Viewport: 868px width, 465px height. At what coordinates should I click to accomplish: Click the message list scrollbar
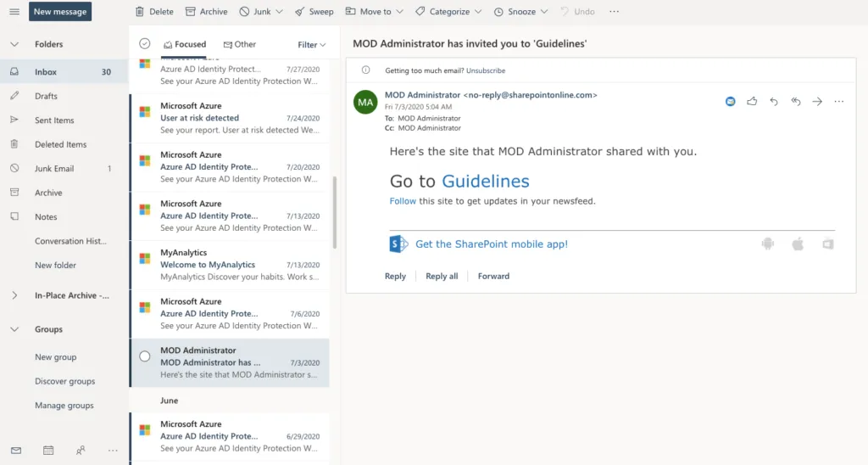click(x=334, y=212)
